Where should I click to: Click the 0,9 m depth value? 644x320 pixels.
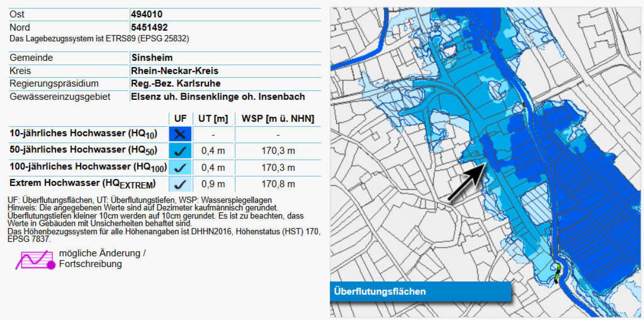tap(213, 184)
